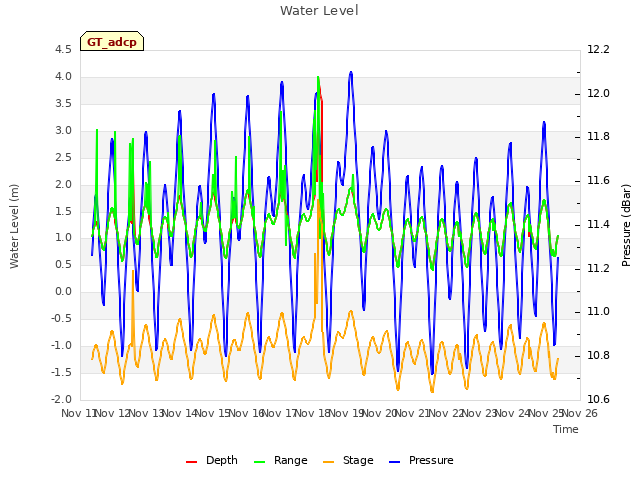
Task: Click the 0.0 left axis value
Action: coord(63,292)
